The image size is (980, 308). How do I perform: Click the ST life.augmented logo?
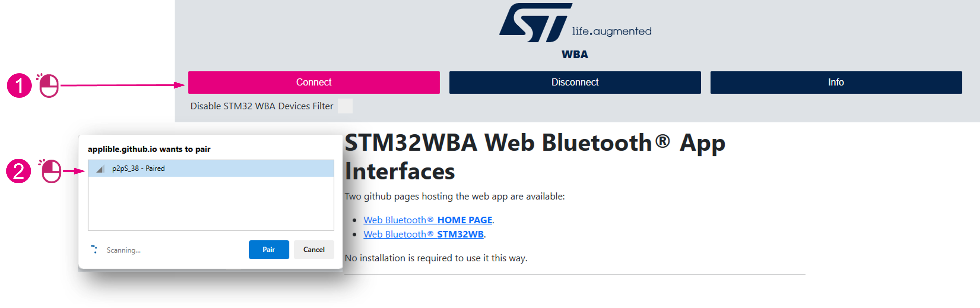pos(575,23)
